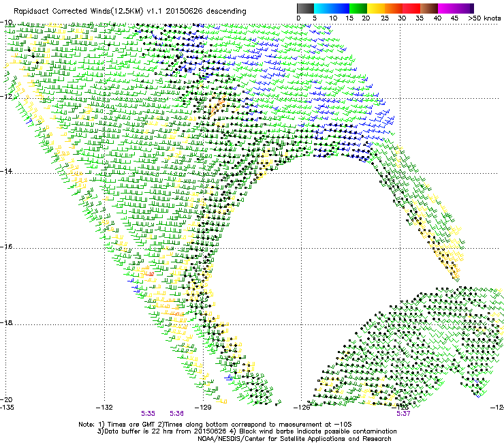Click the '45' label under the color bar
This screenshot has height=443, width=504.
454,18
